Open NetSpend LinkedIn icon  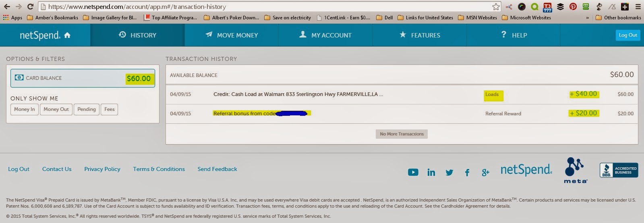431,172
